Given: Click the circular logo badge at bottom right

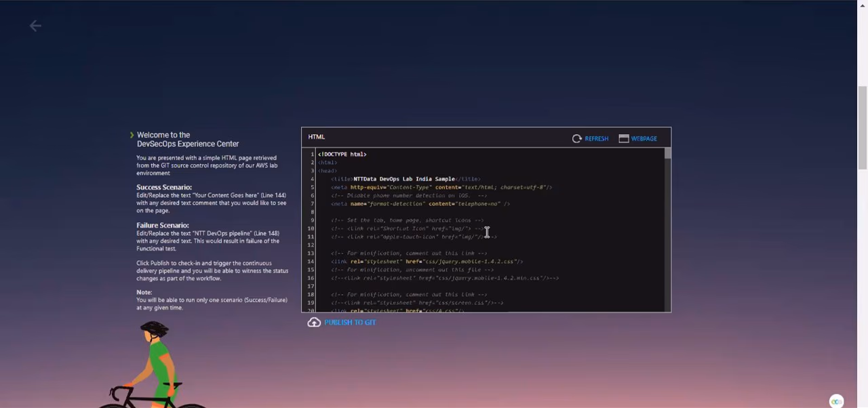Looking at the screenshot, I should point(836,401).
